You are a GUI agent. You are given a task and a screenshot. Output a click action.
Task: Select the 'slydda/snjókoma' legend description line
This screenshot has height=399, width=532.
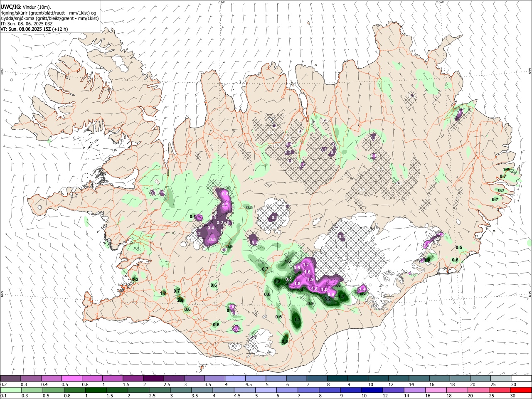click(x=49, y=18)
